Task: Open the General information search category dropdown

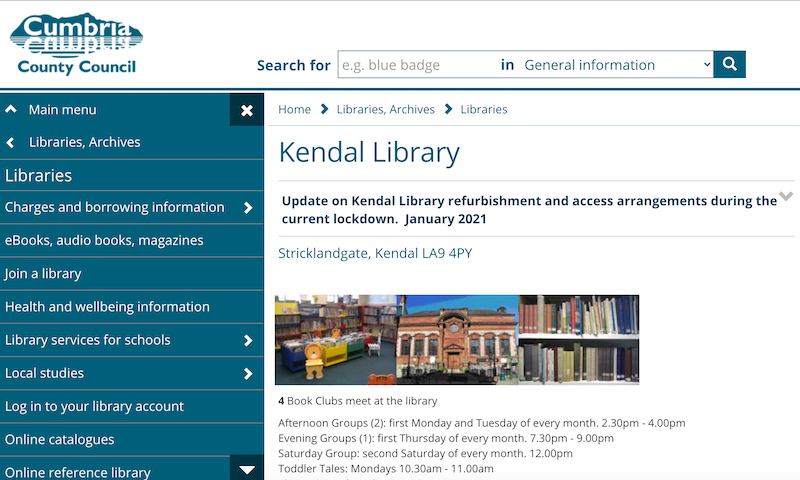Action: 616,65
